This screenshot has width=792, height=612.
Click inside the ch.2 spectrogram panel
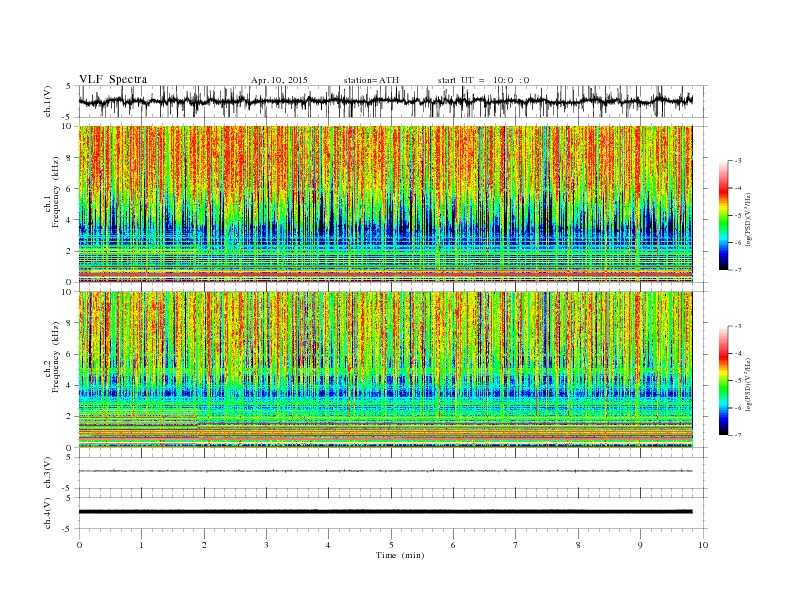point(385,369)
